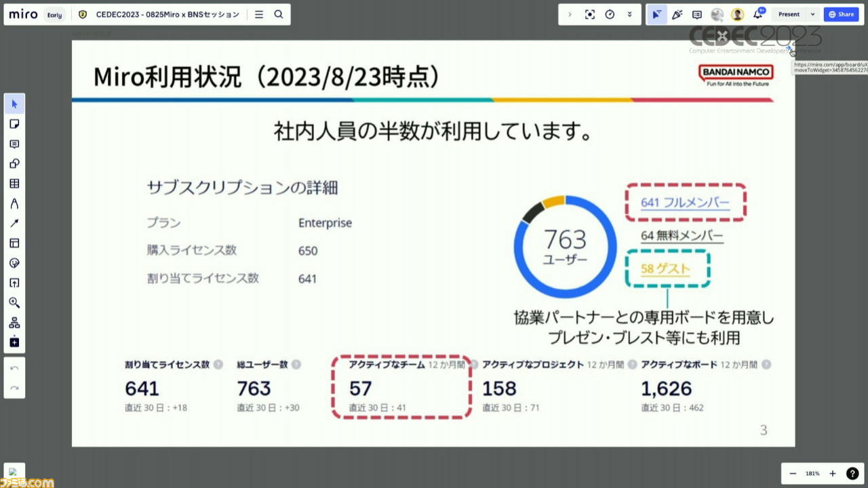Undo the last action
Image resolution: width=868 pixels, height=488 pixels.
point(14,368)
